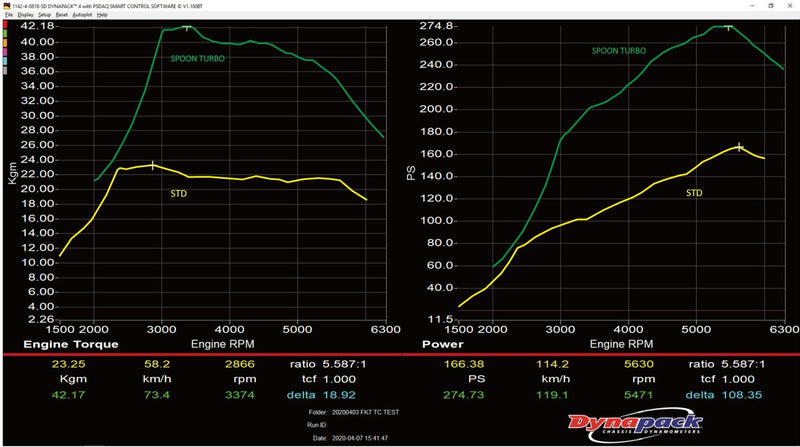Choose the pink run color swatch
The height and width of the screenshot is (447, 800).
click(x=3, y=53)
